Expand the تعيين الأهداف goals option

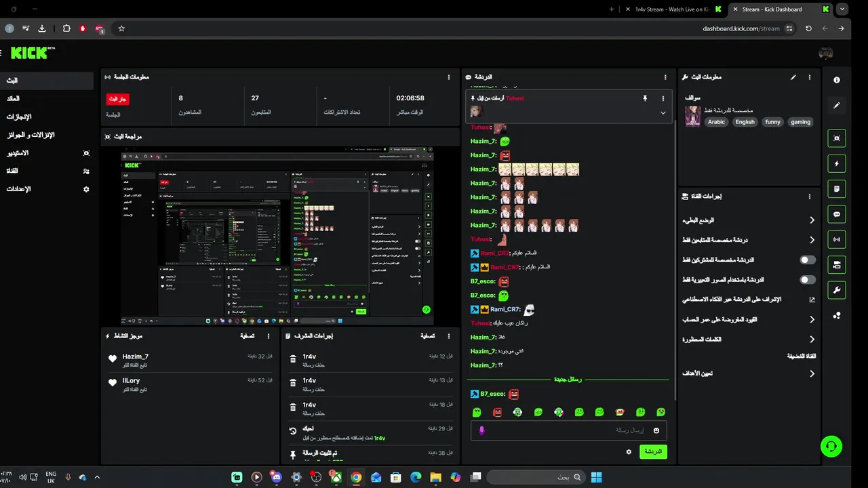tap(749, 373)
